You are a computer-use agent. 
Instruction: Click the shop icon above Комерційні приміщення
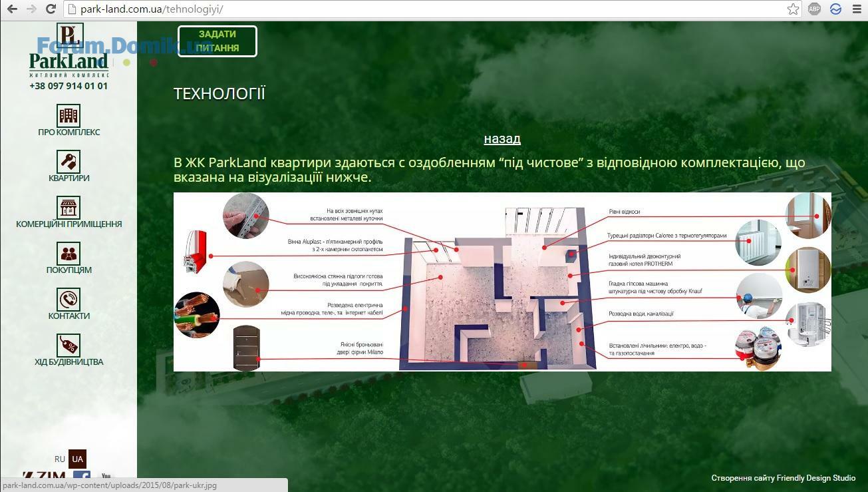[69, 207]
